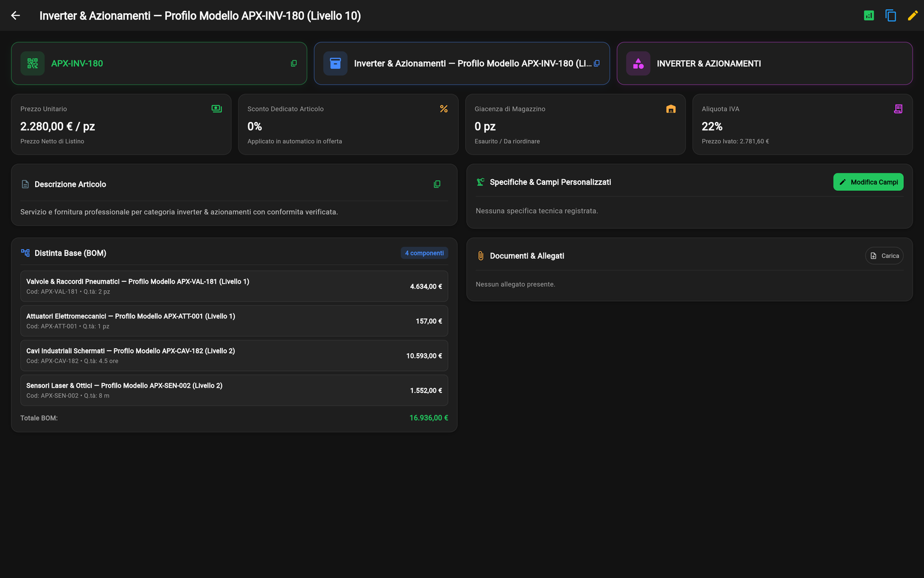Click Prezzo Ivato: 2.781,60 € text
This screenshot has width=924, height=578.
(x=735, y=142)
